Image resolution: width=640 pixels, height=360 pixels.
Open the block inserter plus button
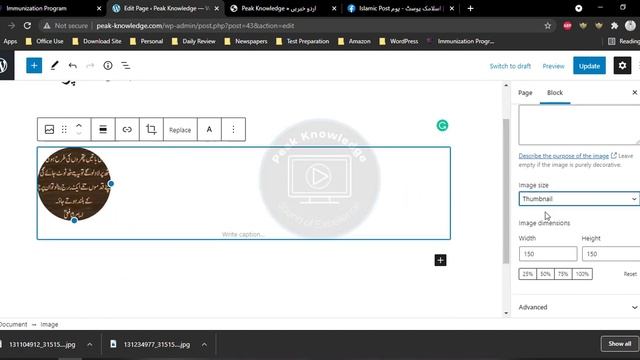tap(34, 65)
